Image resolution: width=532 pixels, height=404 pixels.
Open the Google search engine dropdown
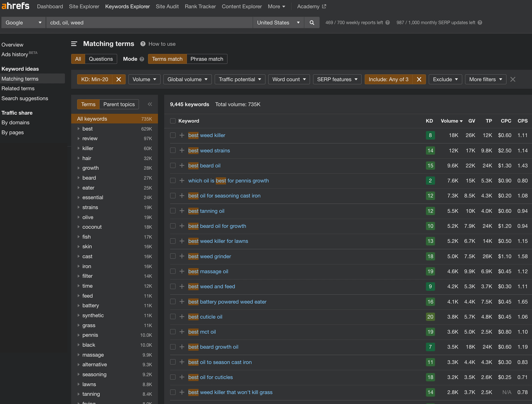(23, 23)
